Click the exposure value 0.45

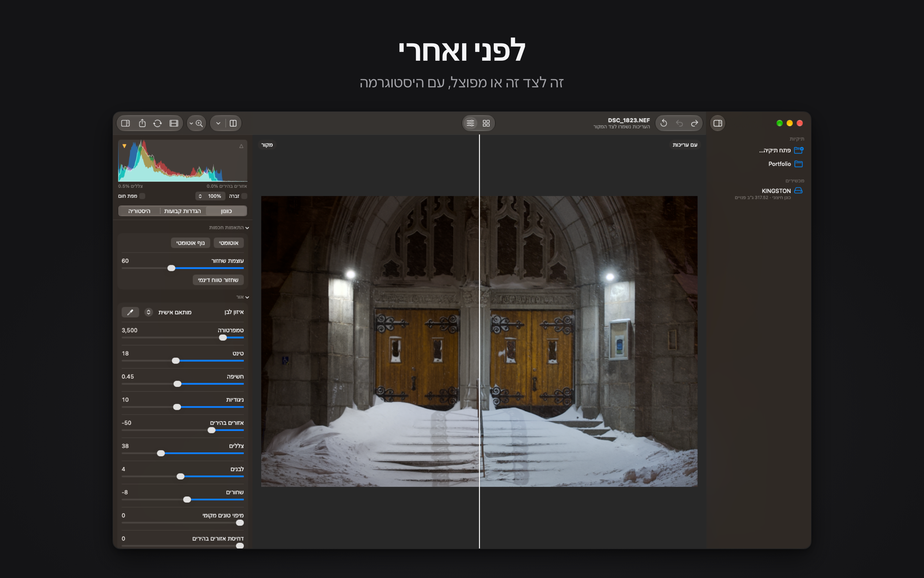click(x=128, y=377)
